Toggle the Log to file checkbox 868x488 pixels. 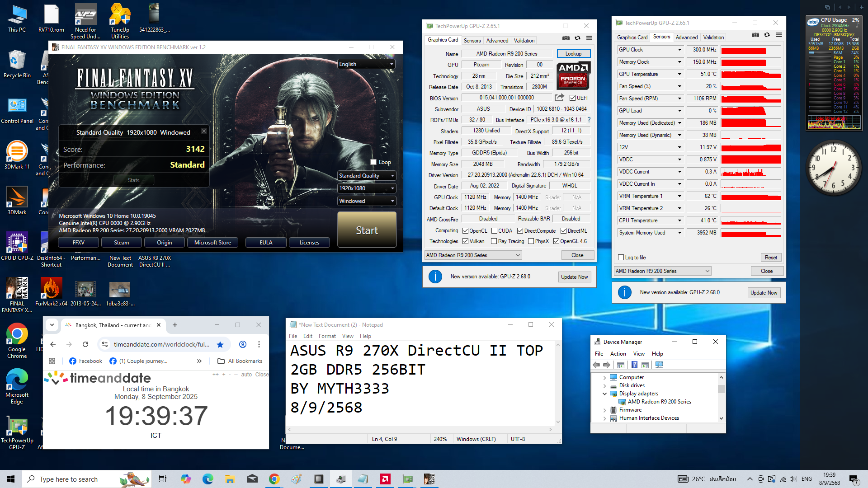(621, 258)
